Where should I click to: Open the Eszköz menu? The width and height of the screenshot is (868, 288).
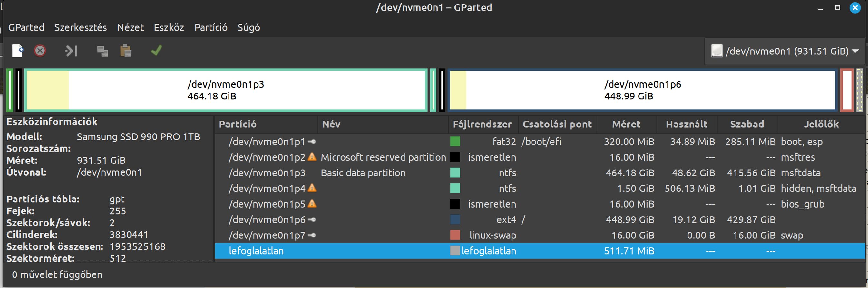[x=169, y=28]
